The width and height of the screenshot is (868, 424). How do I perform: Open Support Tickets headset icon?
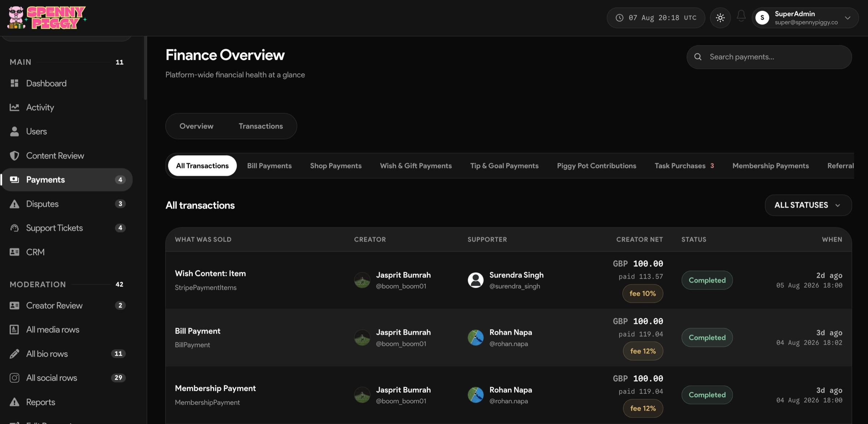[14, 228]
